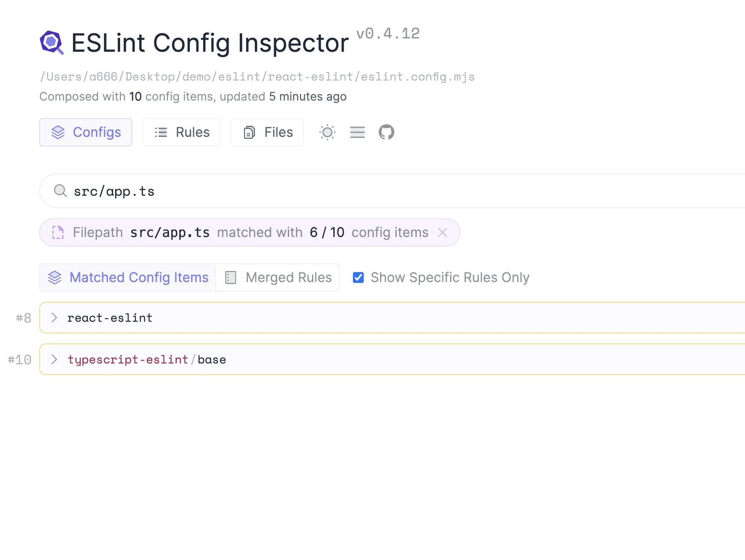The height and width of the screenshot is (560, 745).
Task: Click the dashed file icon in filepath banner
Action: click(x=58, y=232)
